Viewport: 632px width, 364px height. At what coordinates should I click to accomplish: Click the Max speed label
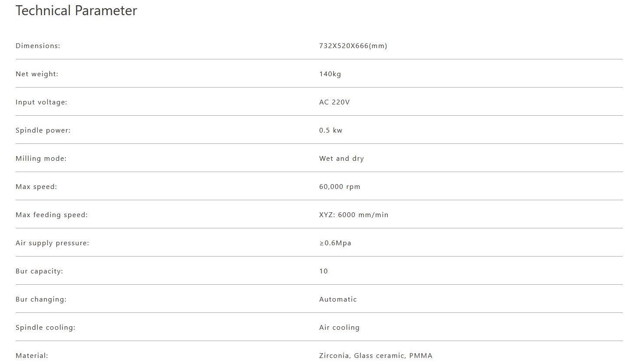click(x=36, y=187)
